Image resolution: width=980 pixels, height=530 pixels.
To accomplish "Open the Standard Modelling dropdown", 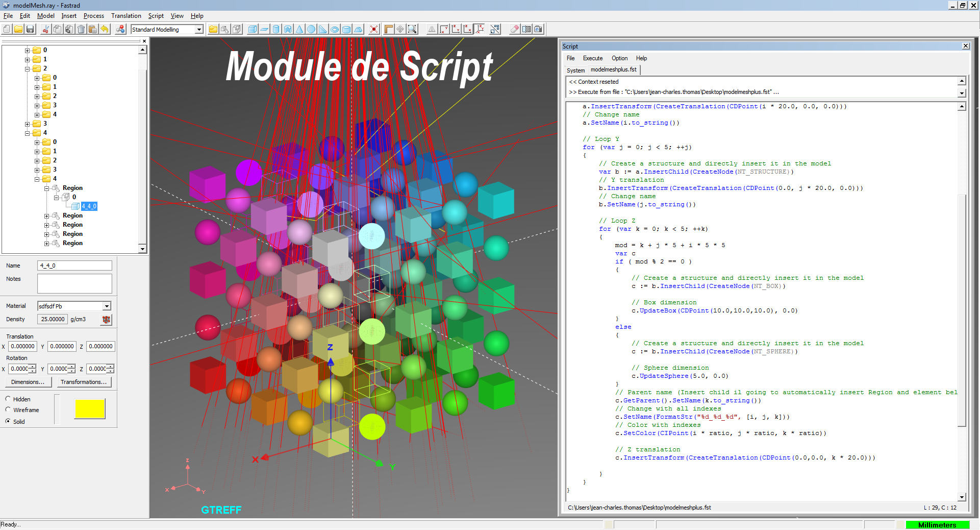I will pyautogui.click(x=199, y=30).
